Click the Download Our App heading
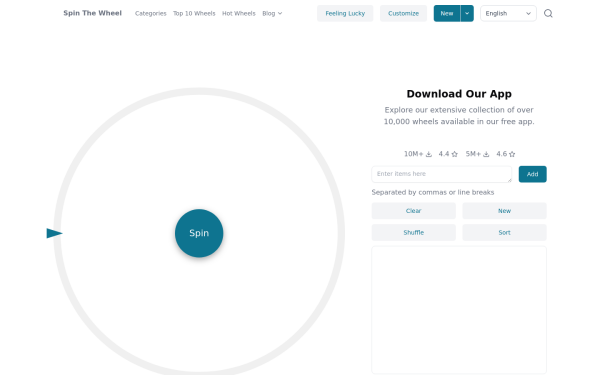The width and height of the screenshot is (600, 375). click(x=459, y=94)
